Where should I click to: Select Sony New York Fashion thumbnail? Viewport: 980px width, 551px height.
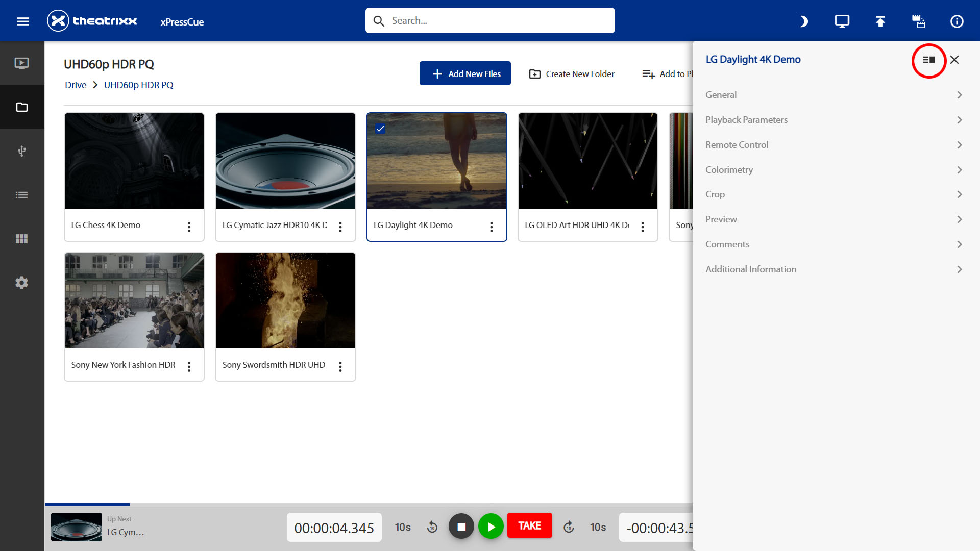[134, 300]
